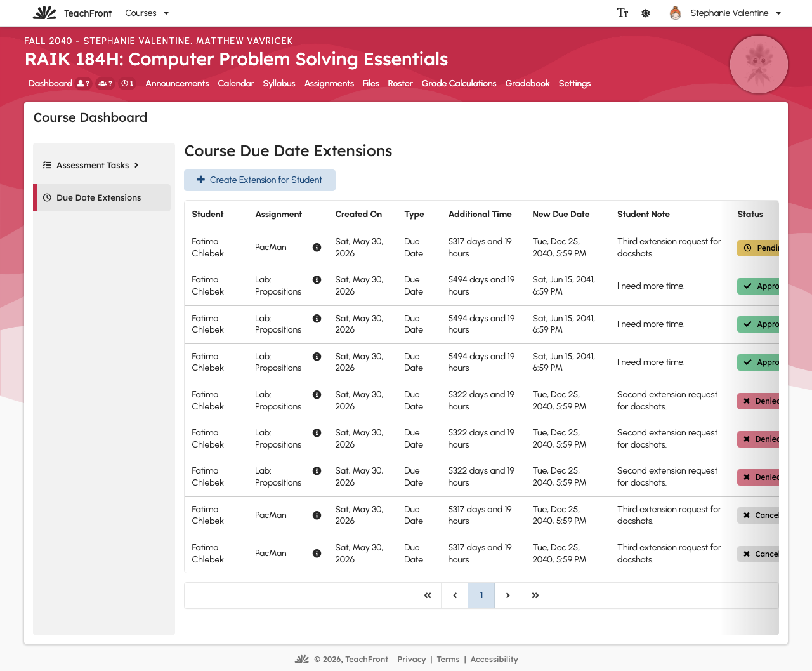Select page 1 in pagination
The width and height of the screenshot is (812, 671).
tap(481, 595)
